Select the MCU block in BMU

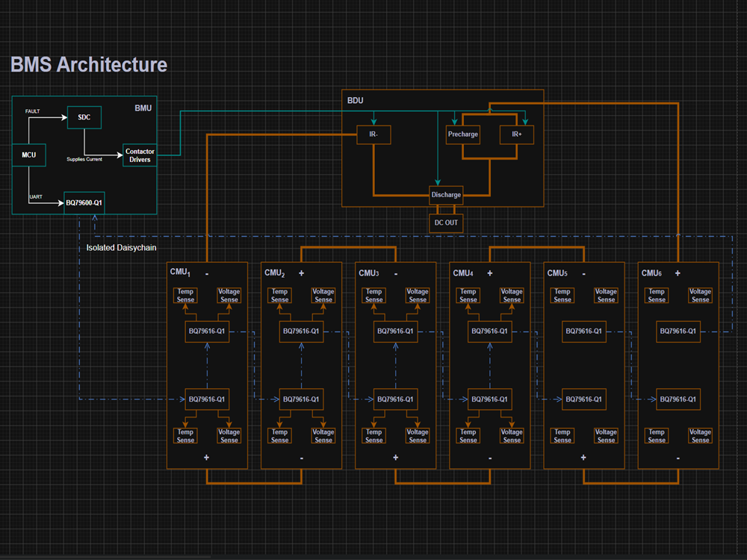pos(29,155)
